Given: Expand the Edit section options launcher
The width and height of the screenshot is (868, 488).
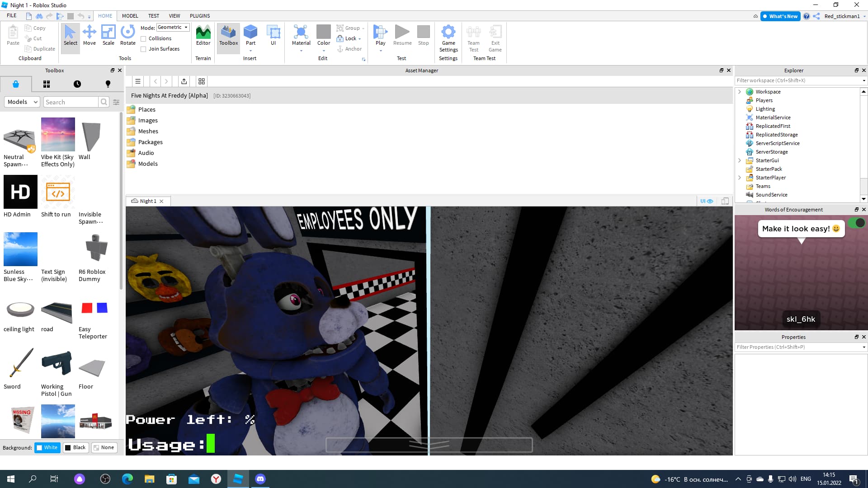Looking at the screenshot, I should click(x=363, y=59).
